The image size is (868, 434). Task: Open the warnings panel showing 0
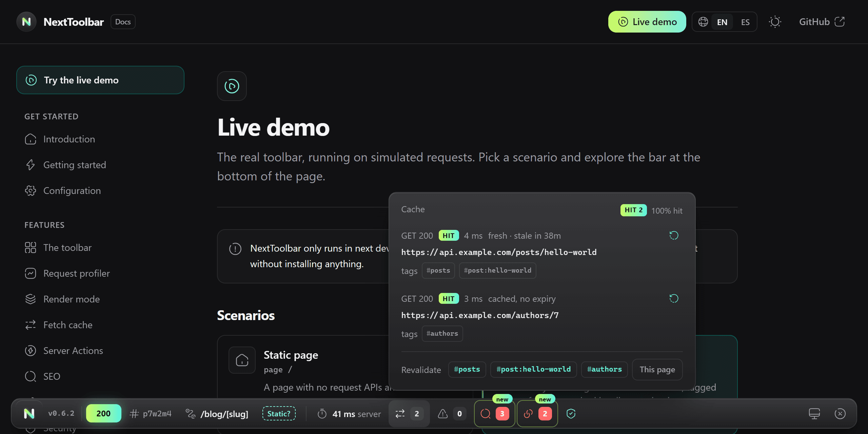click(452, 414)
